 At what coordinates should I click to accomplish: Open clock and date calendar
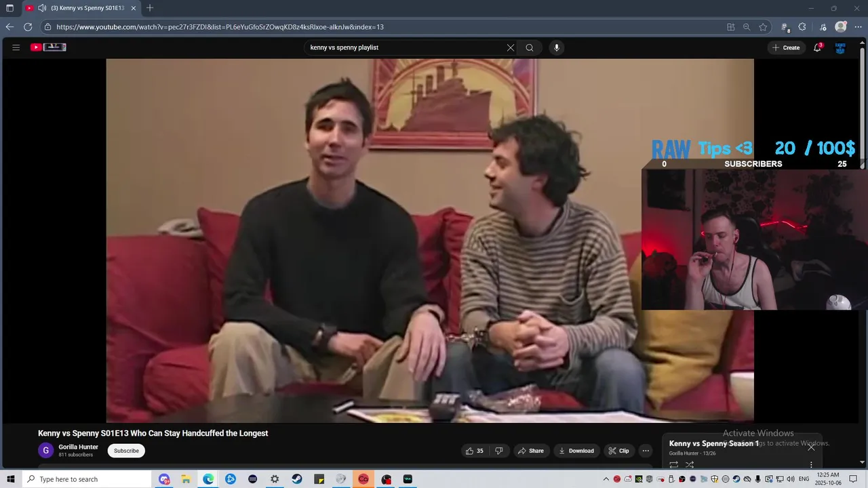tap(828, 479)
